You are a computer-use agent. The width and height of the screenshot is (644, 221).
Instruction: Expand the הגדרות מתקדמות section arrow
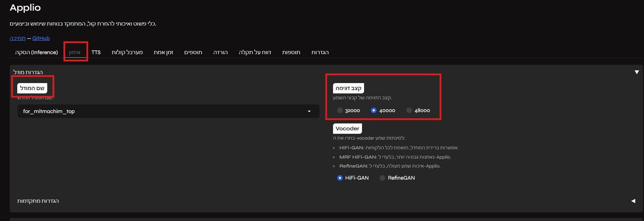[x=633, y=201]
